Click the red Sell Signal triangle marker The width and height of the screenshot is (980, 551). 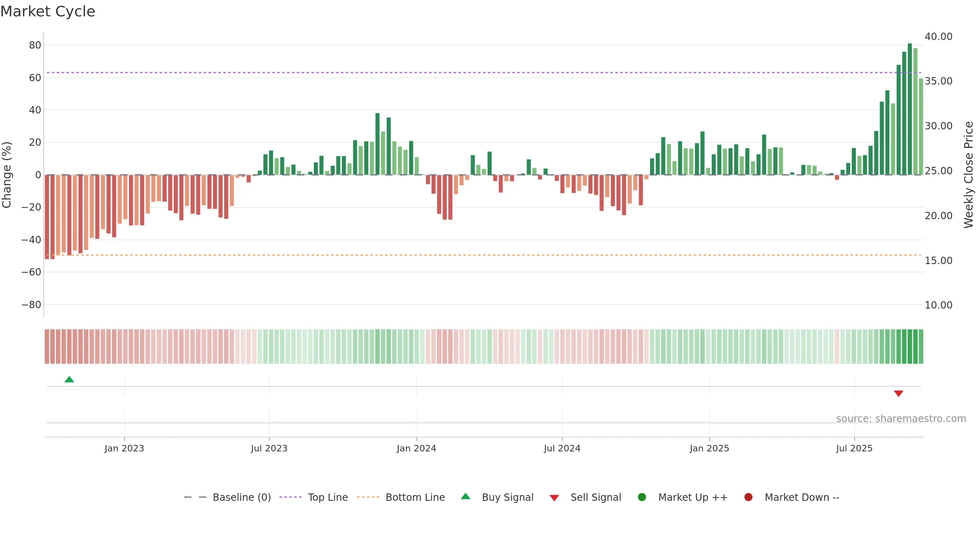click(898, 393)
